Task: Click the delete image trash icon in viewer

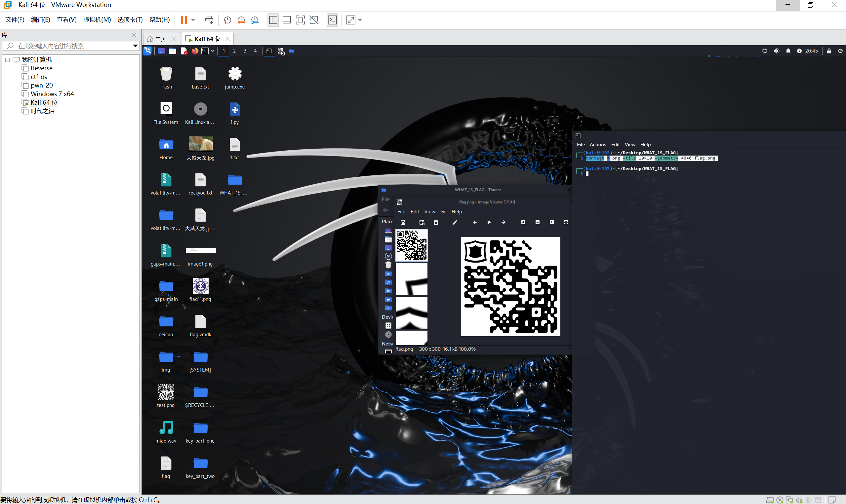Action: [436, 223]
